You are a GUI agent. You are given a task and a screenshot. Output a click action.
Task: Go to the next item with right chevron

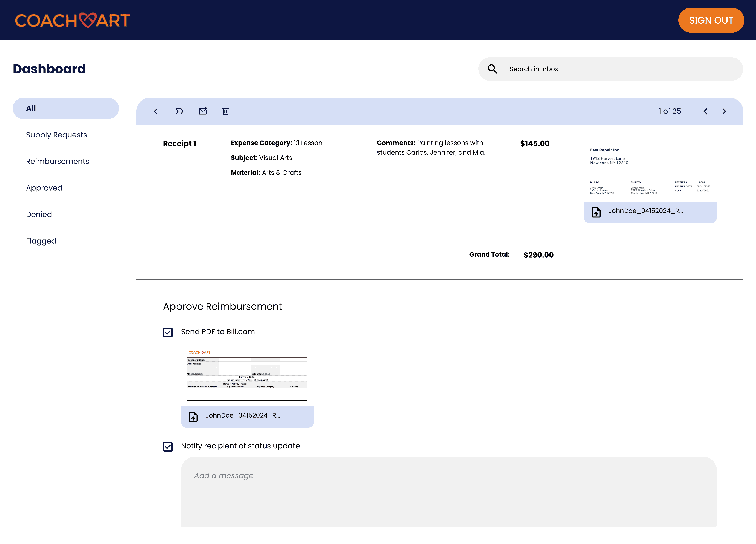(x=724, y=111)
